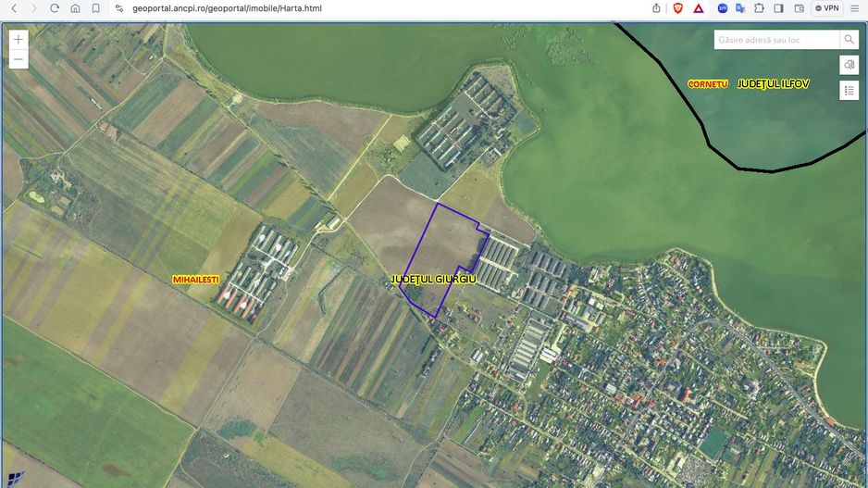Zoom in on the map
Image resolution: width=868 pixels, height=488 pixels.
click(x=19, y=40)
